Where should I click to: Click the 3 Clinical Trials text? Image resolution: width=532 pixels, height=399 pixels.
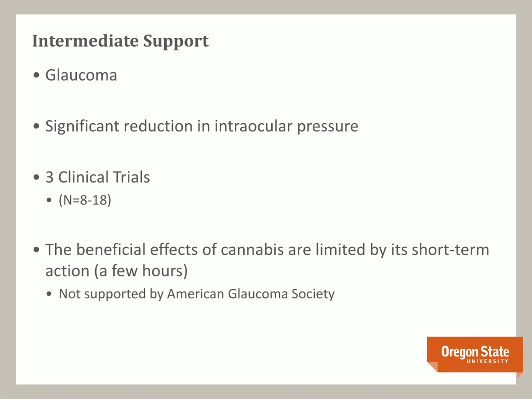tap(98, 177)
